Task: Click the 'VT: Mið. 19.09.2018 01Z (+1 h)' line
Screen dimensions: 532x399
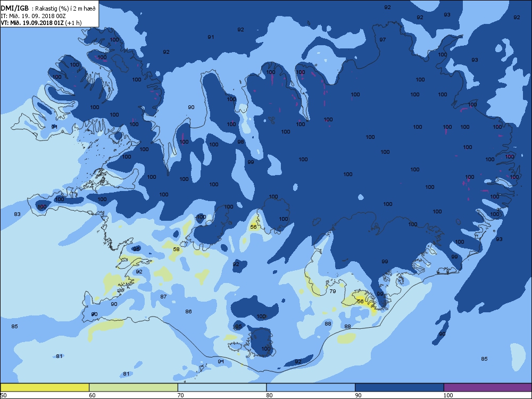Action: (41, 23)
